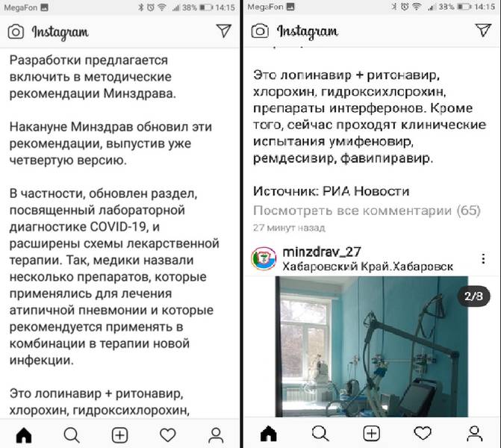501x448 pixels.
Task: Tap new post plus icon in right bar
Action: tap(372, 434)
